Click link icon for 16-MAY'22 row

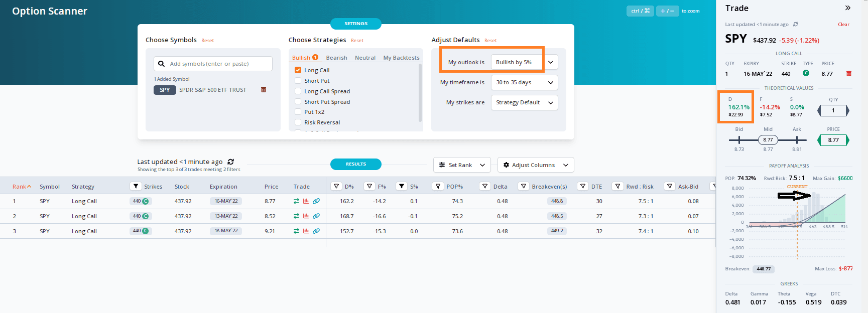click(x=316, y=201)
